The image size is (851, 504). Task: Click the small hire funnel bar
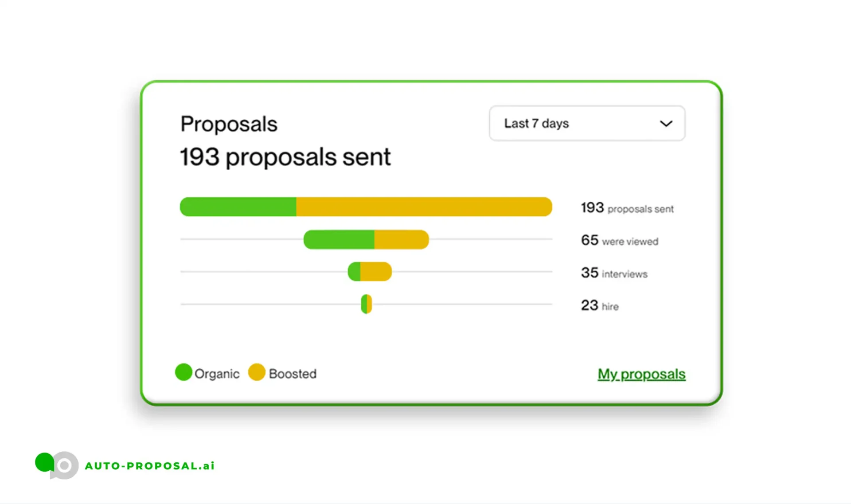pyautogui.click(x=366, y=304)
